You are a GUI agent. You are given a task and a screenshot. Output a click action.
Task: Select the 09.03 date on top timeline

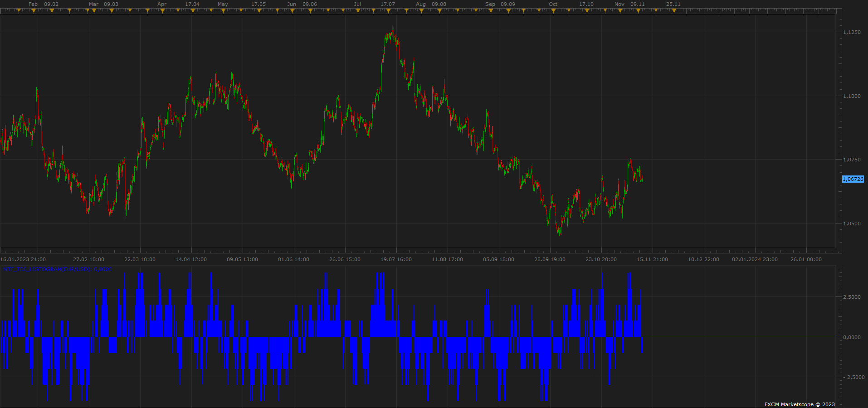(111, 4)
